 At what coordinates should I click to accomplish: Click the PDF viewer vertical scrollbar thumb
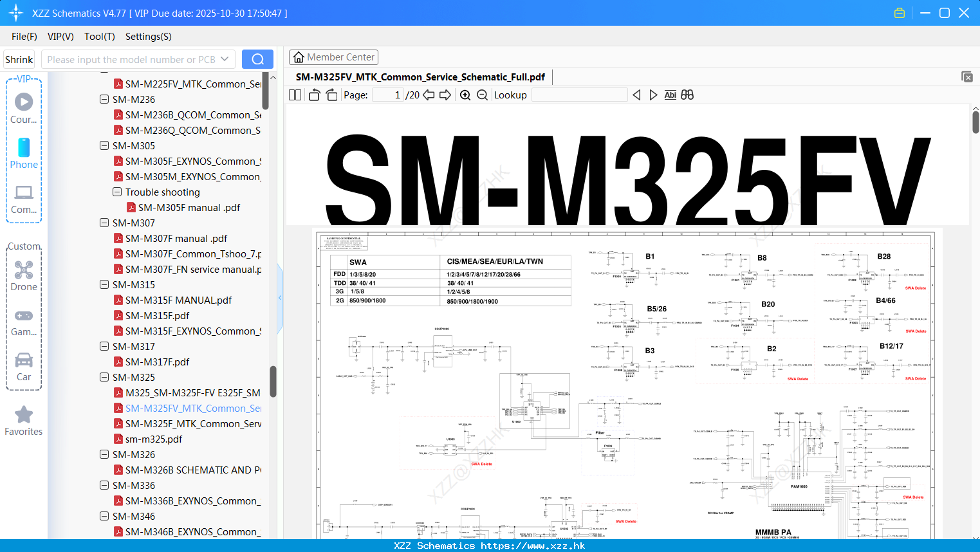pyautogui.click(x=975, y=122)
